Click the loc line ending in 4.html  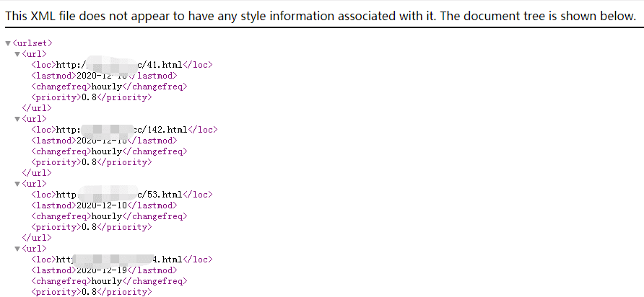(x=122, y=260)
